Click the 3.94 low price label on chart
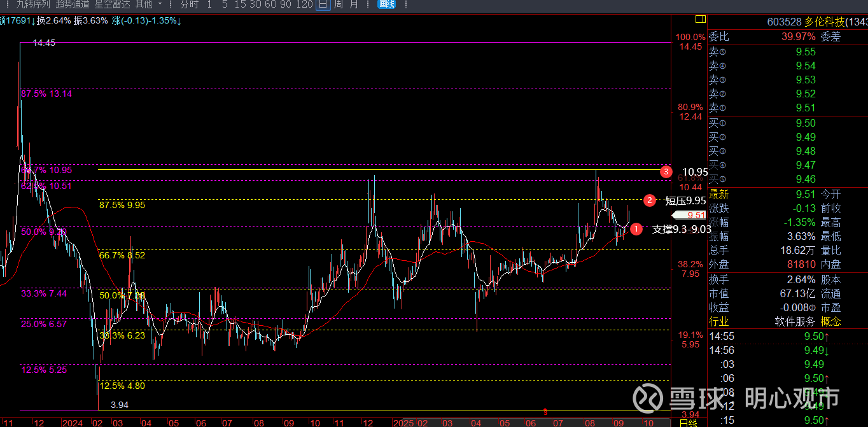The width and height of the screenshot is (868, 427). click(x=120, y=405)
